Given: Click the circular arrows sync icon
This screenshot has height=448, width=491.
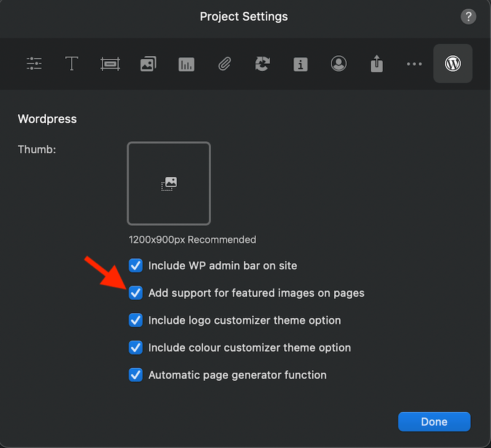Looking at the screenshot, I should pyautogui.click(x=262, y=64).
